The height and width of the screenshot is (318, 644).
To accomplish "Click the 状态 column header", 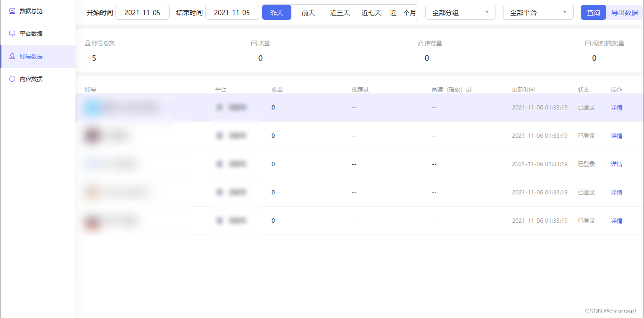I will click(x=584, y=89).
